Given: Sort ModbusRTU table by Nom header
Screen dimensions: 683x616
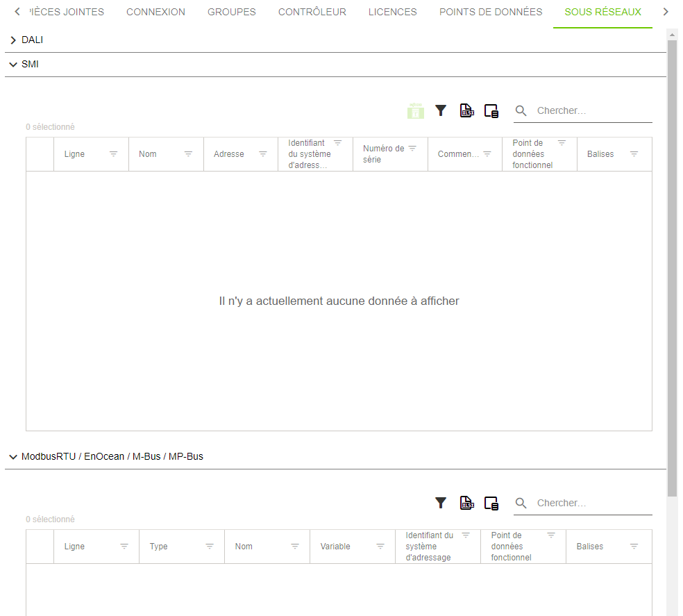Looking at the screenshot, I should click(x=244, y=547).
